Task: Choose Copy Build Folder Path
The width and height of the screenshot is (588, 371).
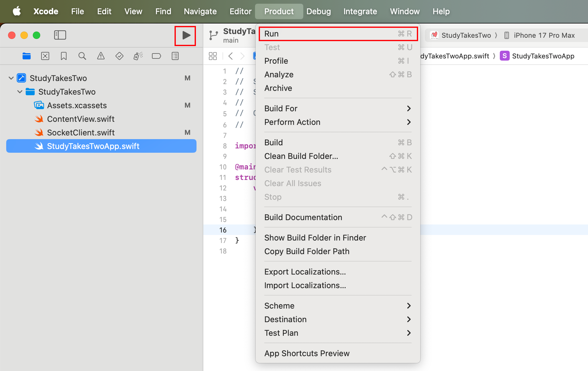Action: [338, 251]
